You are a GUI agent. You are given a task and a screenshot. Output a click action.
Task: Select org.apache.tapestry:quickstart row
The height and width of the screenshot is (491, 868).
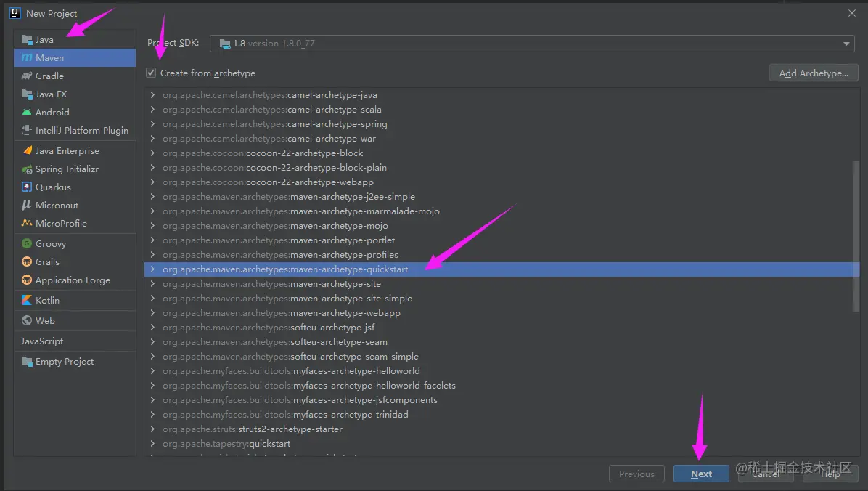point(501,443)
